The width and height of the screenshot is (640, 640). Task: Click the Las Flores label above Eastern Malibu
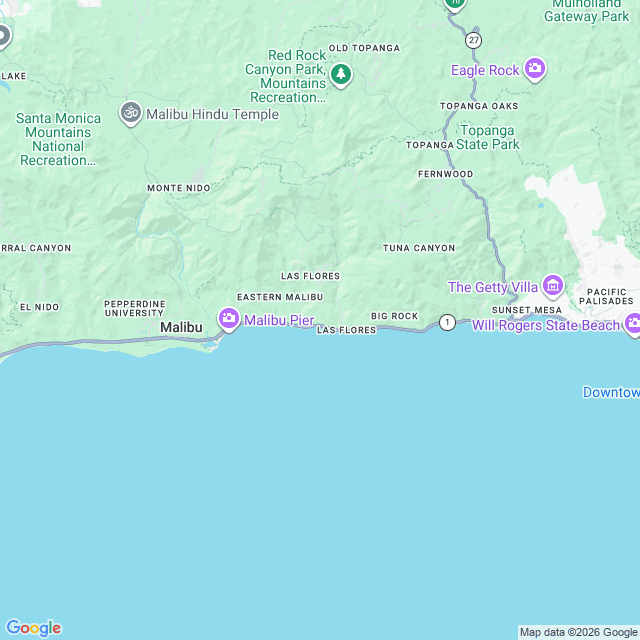(310, 276)
